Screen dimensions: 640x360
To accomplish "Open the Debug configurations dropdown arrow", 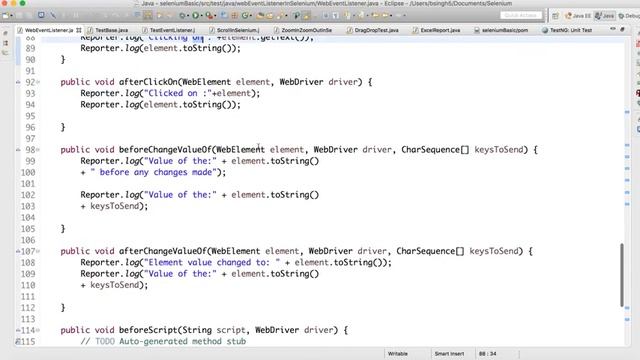I will coord(187,16).
